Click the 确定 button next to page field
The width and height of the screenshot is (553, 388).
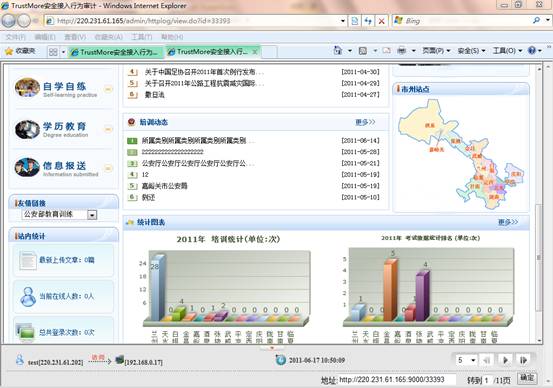coord(527,378)
